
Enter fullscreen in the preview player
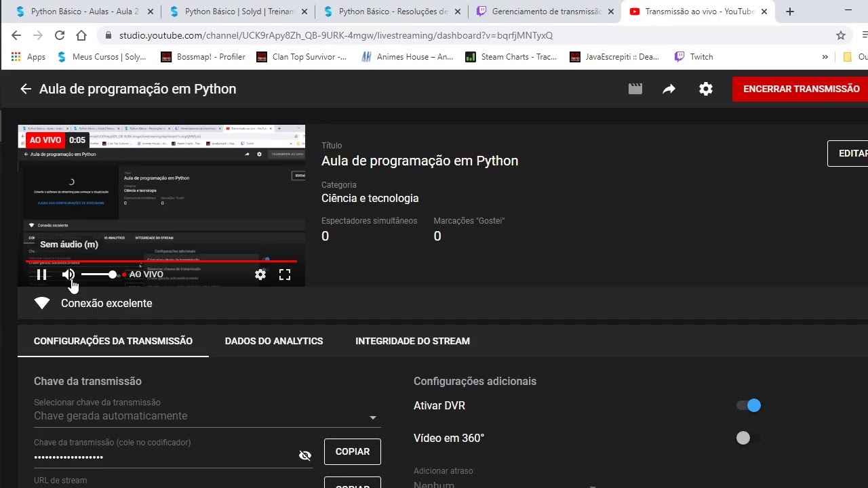(285, 274)
